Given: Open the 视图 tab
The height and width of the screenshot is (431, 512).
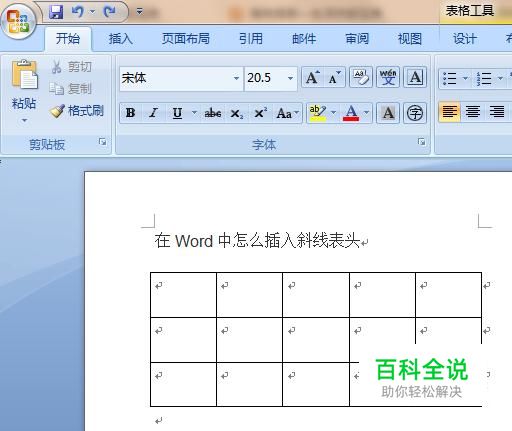Looking at the screenshot, I should (410, 39).
